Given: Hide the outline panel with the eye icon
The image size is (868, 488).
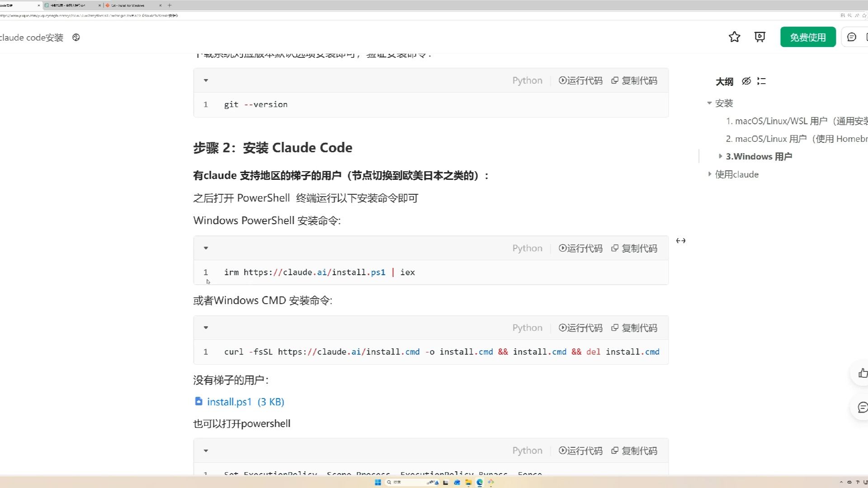Looking at the screenshot, I should [x=746, y=81].
